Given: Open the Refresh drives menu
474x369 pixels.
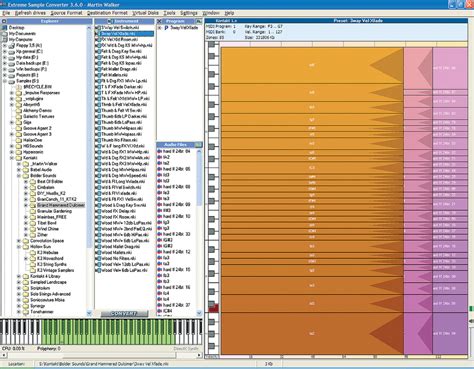Looking at the screenshot, I should [30, 13].
